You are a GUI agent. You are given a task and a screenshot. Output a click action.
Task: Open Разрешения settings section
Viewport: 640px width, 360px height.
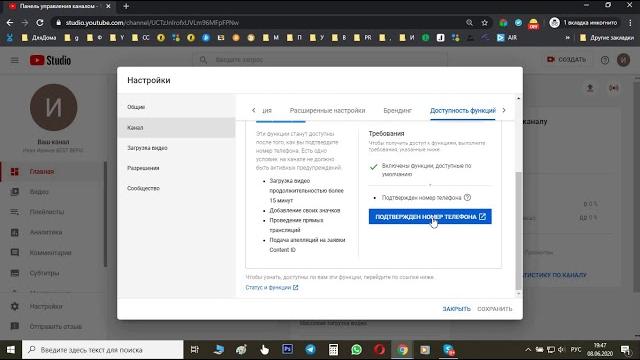coord(176,168)
